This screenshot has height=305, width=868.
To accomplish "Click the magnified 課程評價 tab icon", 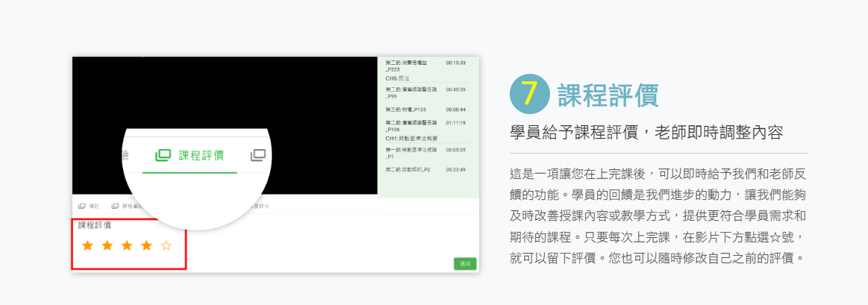I will tap(163, 155).
